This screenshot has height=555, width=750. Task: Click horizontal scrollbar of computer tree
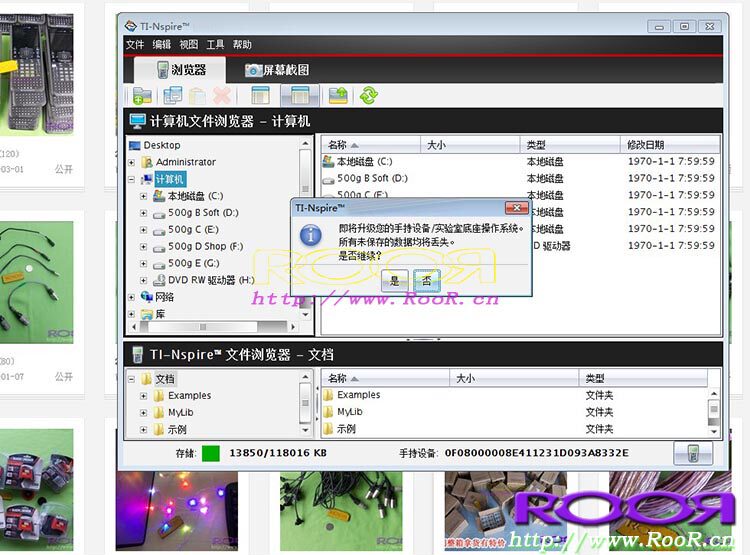(x=203, y=327)
